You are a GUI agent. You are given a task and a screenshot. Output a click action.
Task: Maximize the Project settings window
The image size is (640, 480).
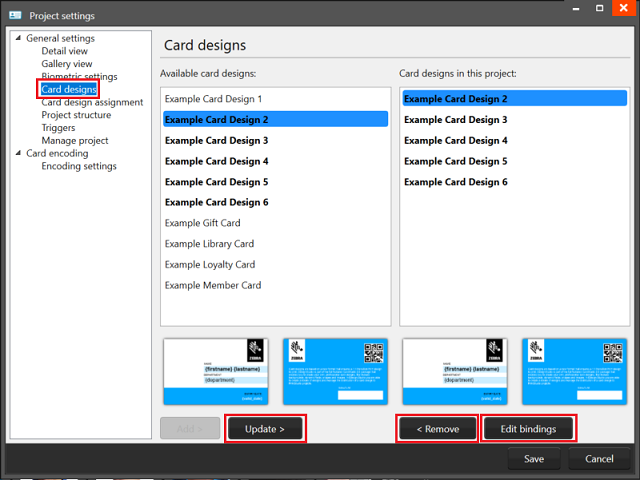tap(600, 8)
